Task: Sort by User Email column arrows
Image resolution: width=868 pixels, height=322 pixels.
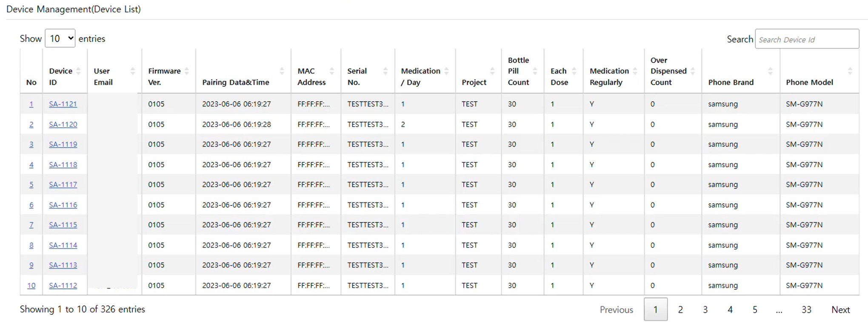Action: tap(132, 71)
